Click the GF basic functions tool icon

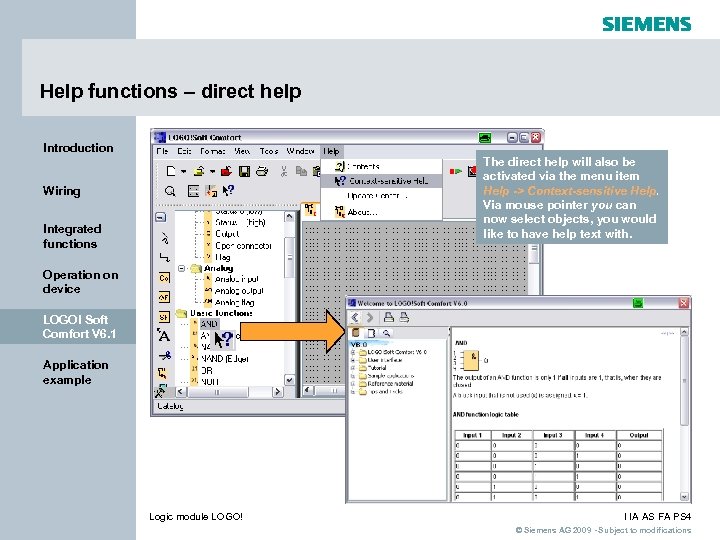(164, 298)
